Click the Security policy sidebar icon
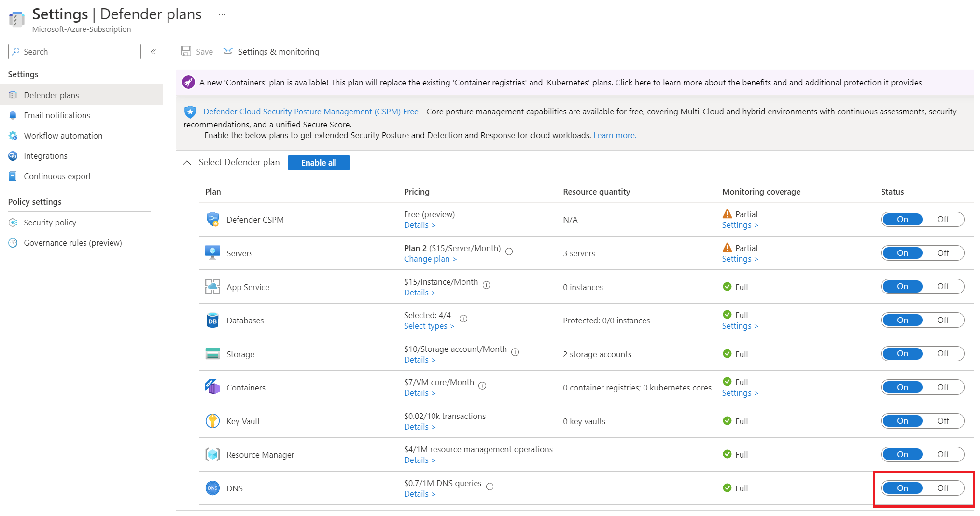The height and width of the screenshot is (516, 980). tap(13, 223)
